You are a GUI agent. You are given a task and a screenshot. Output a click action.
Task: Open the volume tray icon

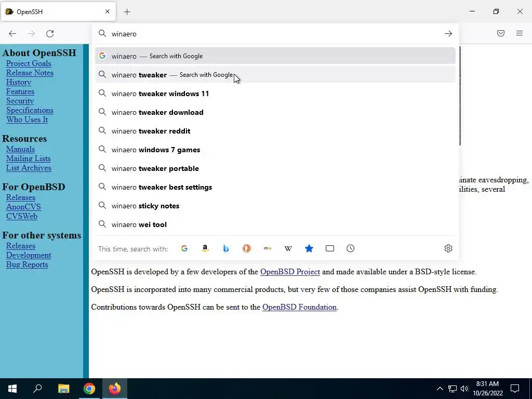(x=464, y=389)
